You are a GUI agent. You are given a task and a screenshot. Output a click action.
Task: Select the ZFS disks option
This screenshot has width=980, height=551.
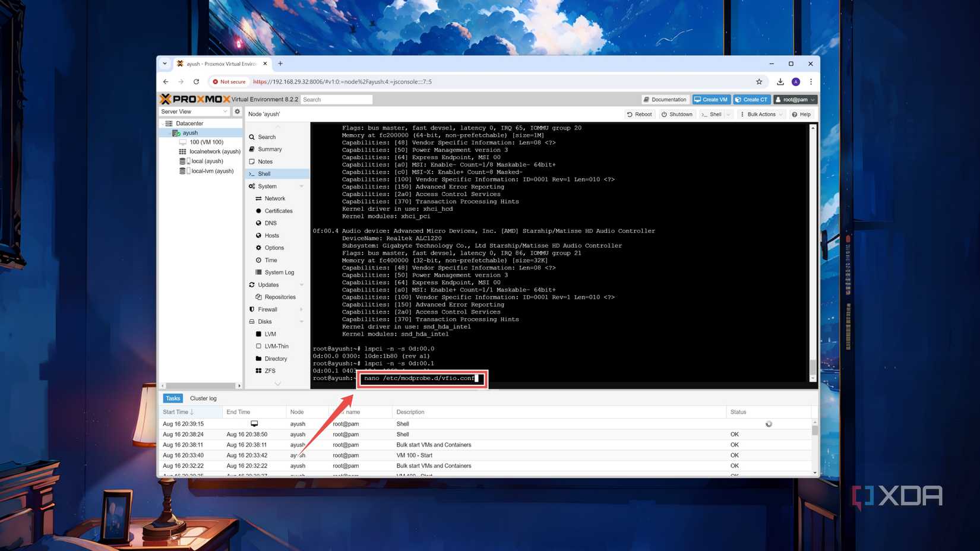pos(270,370)
